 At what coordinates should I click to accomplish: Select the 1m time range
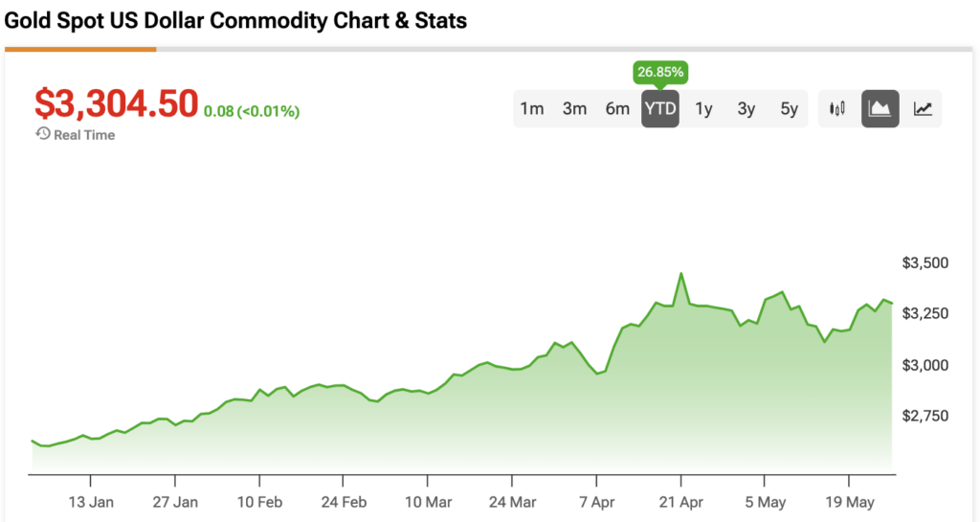point(532,108)
